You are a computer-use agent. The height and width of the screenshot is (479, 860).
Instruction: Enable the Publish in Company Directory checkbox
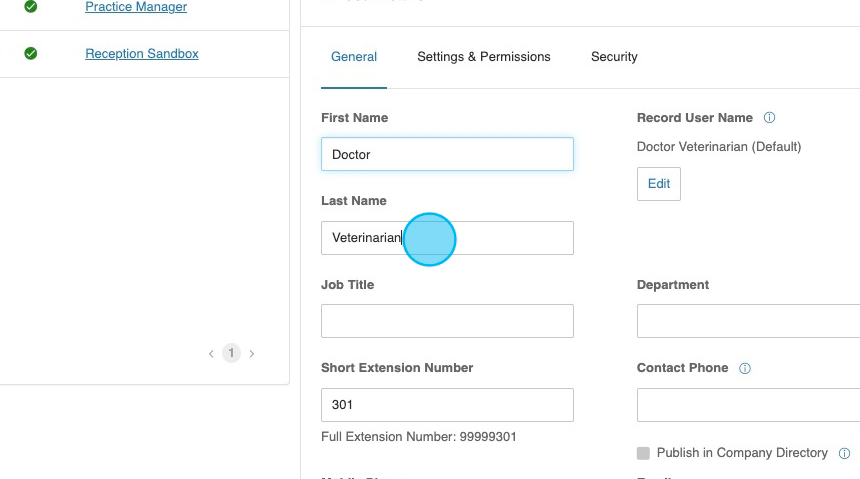click(643, 453)
